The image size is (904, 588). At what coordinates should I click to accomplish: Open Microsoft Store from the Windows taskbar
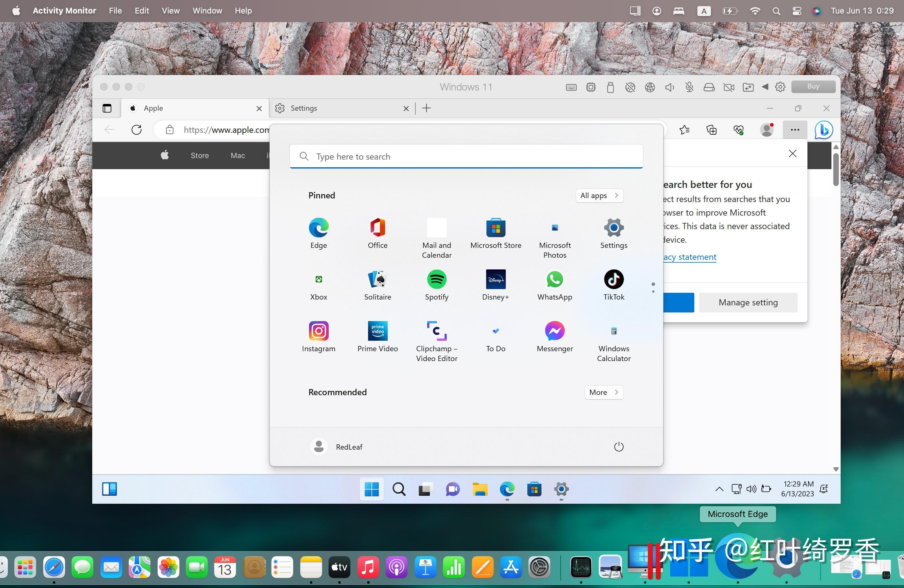point(534,490)
